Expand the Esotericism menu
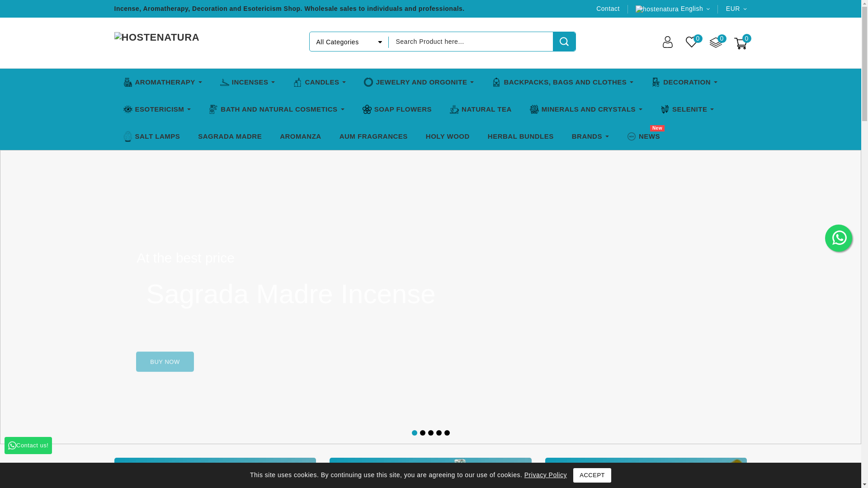The width and height of the screenshot is (868, 488). [157, 109]
